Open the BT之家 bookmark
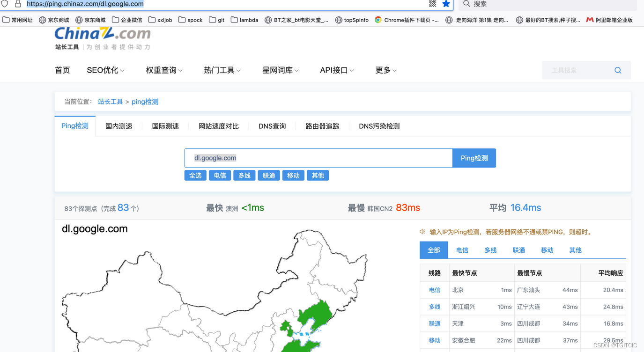The height and width of the screenshot is (352, 644). (296, 20)
